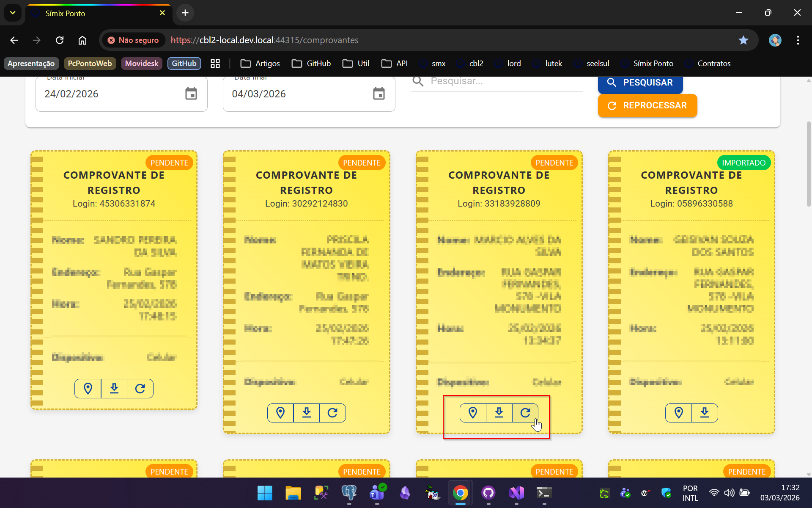Open the POR INTL language switcher
Image resolution: width=812 pixels, height=508 pixels.
click(690, 493)
